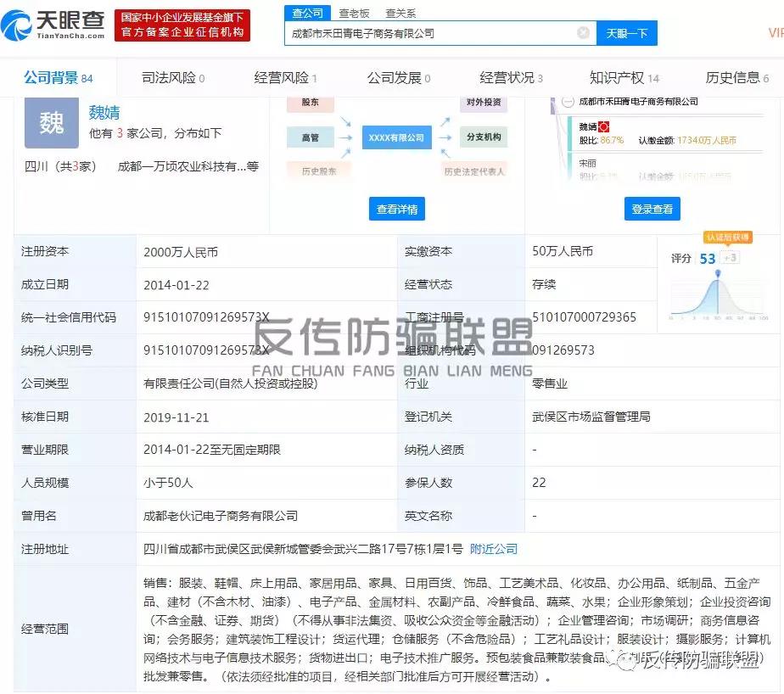Open the 知识产权 tab
Screen dimensions: 784x694
[x=624, y=78]
